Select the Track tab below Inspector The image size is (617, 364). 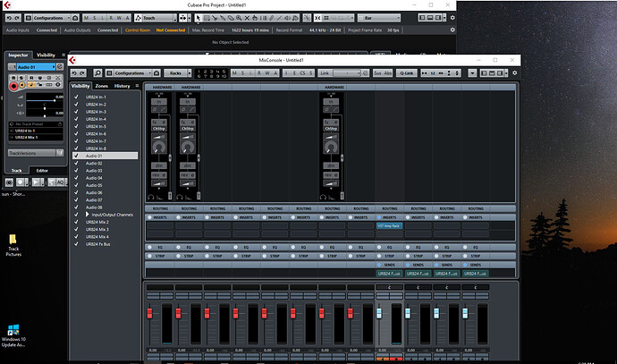[x=16, y=171]
